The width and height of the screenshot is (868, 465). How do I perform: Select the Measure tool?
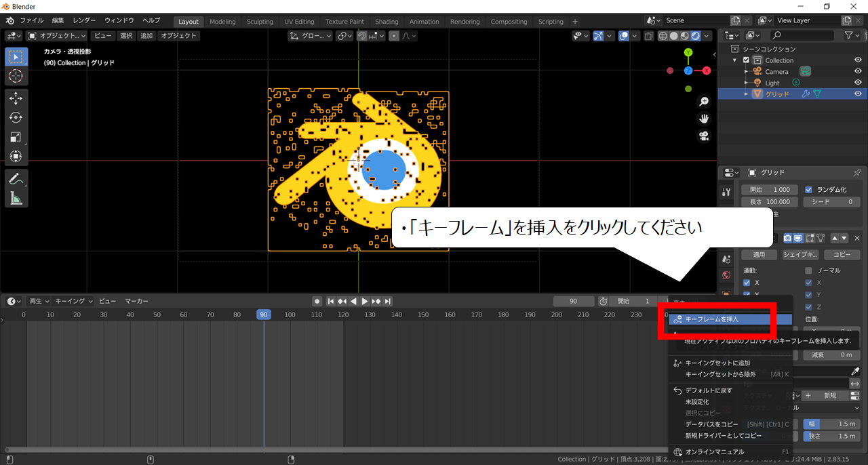click(16, 198)
